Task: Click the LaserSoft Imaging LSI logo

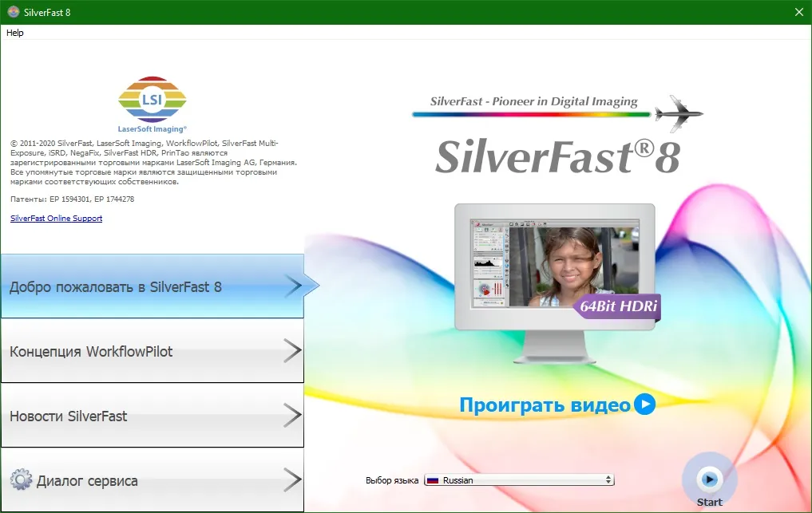Action: 152,105
